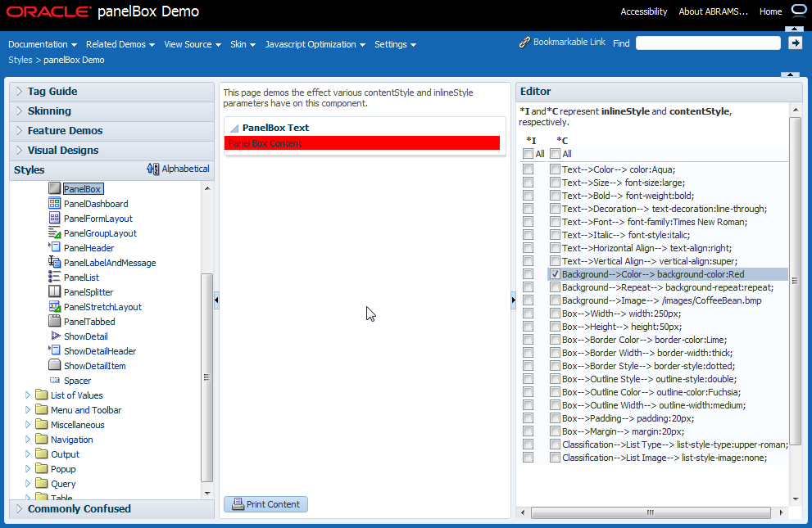The image size is (812, 528).
Task: Click the Find go arrow button
Action: (795, 43)
